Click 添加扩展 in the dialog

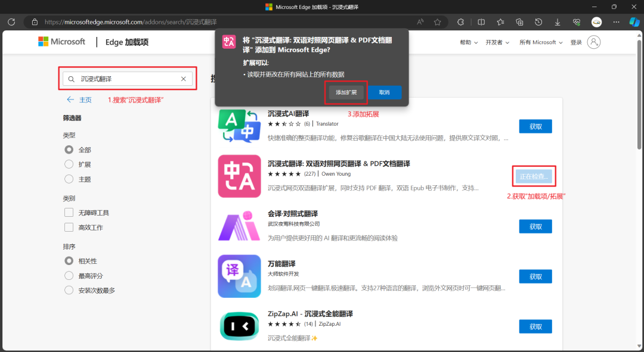coord(346,92)
